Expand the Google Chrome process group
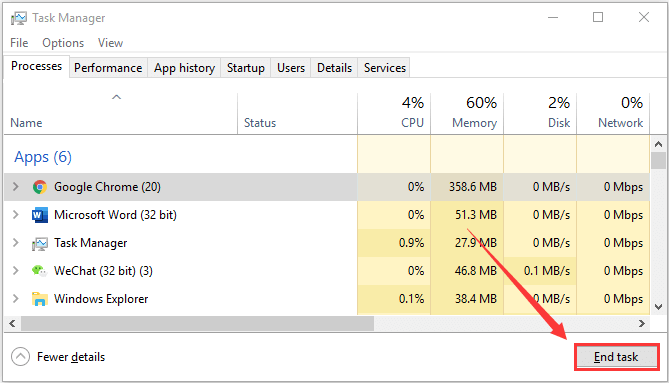This screenshot has height=383, width=669. pyautogui.click(x=16, y=186)
